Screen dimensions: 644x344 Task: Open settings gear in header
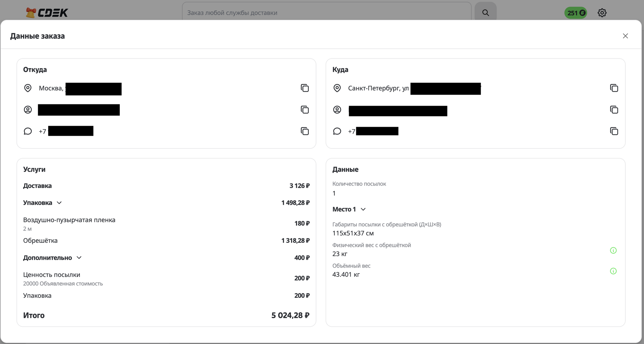[x=602, y=13]
